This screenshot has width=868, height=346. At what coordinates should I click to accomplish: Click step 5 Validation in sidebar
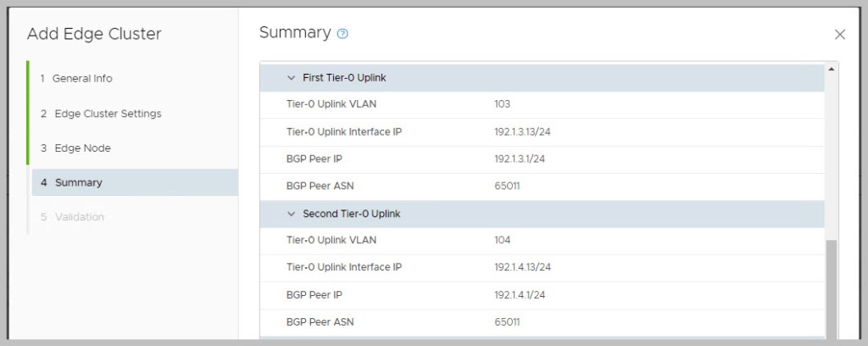[x=80, y=217]
